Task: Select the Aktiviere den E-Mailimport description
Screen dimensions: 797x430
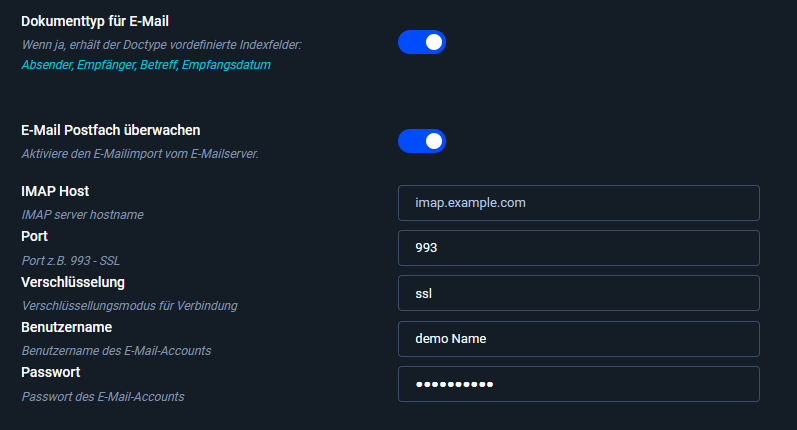Action: tap(140, 154)
